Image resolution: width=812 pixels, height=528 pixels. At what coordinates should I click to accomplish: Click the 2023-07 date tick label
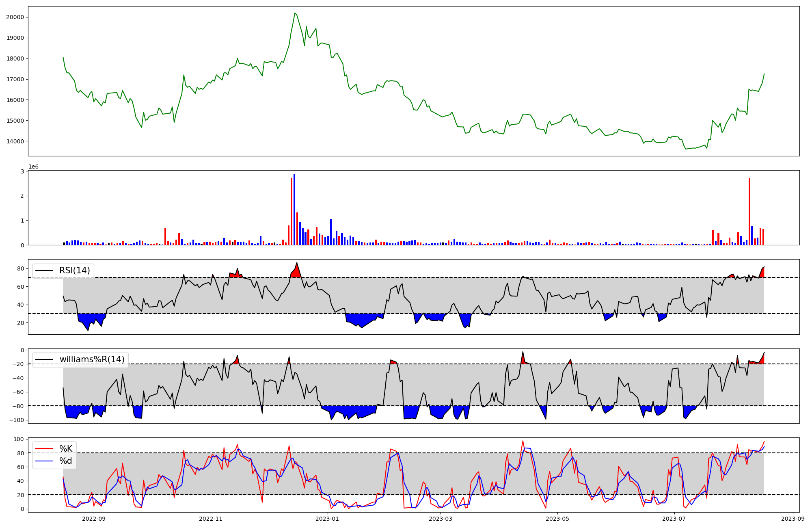[x=674, y=519]
